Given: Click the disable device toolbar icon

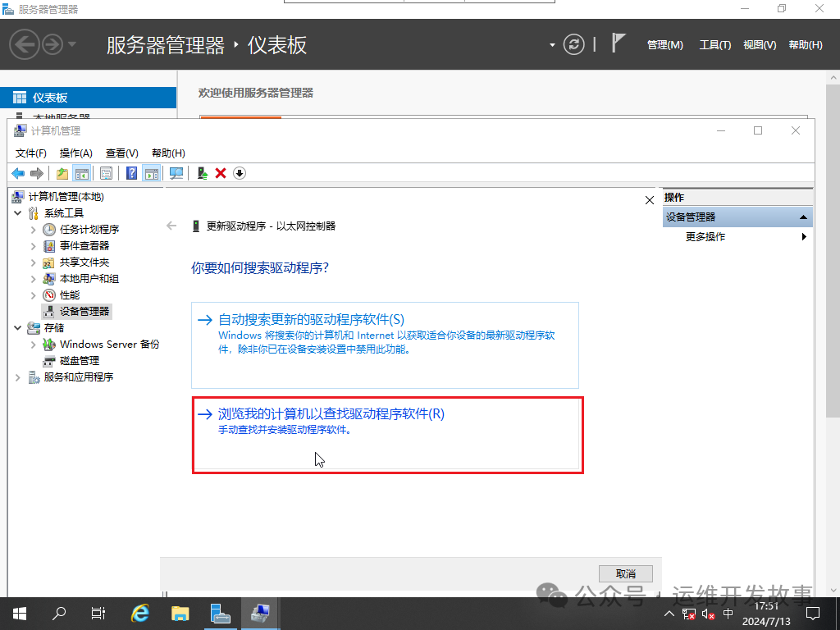Looking at the screenshot, I should 238,173.
